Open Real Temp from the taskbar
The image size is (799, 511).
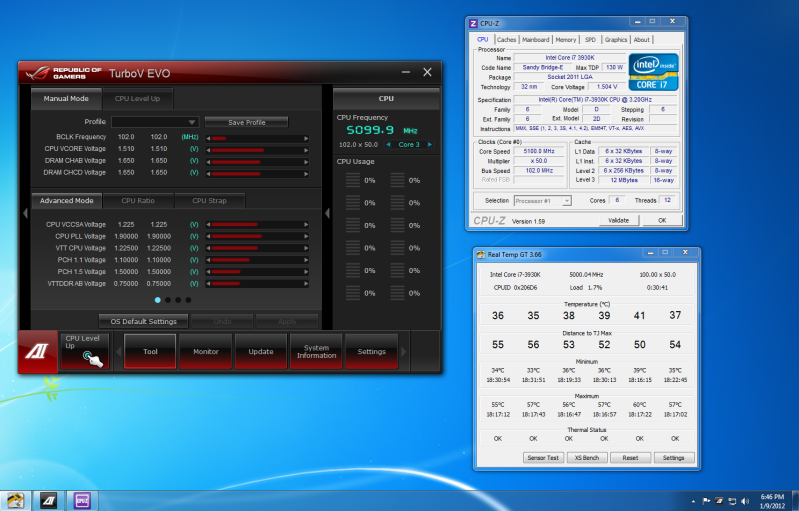[x=15, y=501]
